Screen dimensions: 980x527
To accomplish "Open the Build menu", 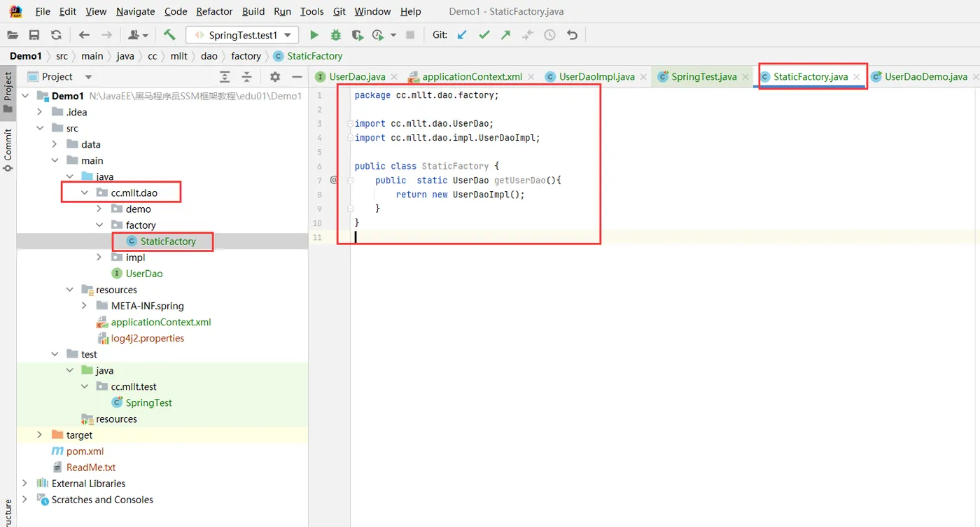I will click(x=253, y=11).
